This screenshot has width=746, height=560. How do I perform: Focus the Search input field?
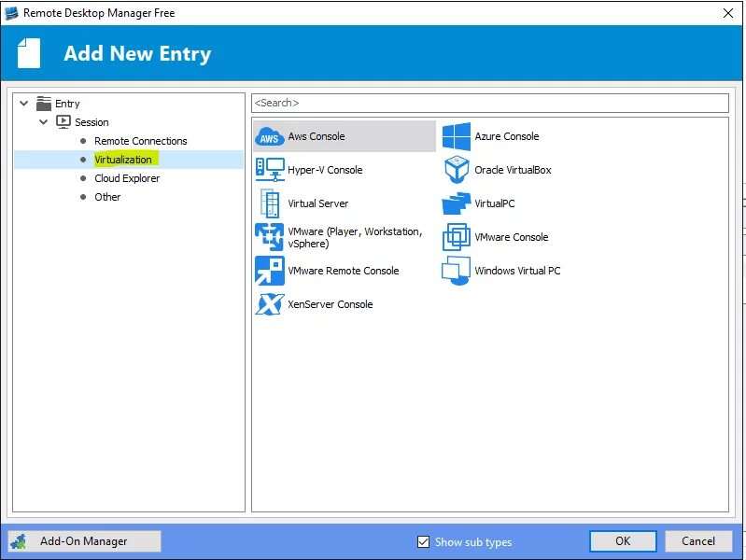click(x=489, y=103)
